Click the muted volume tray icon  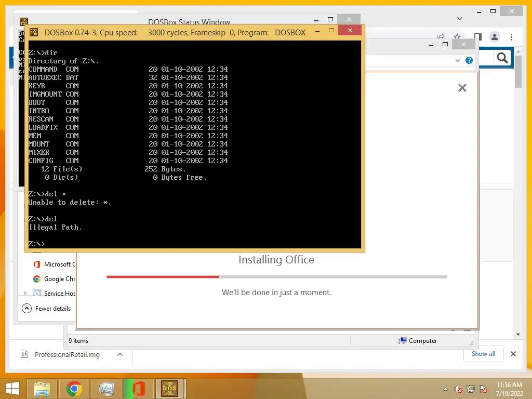click(x=458, y=389)
